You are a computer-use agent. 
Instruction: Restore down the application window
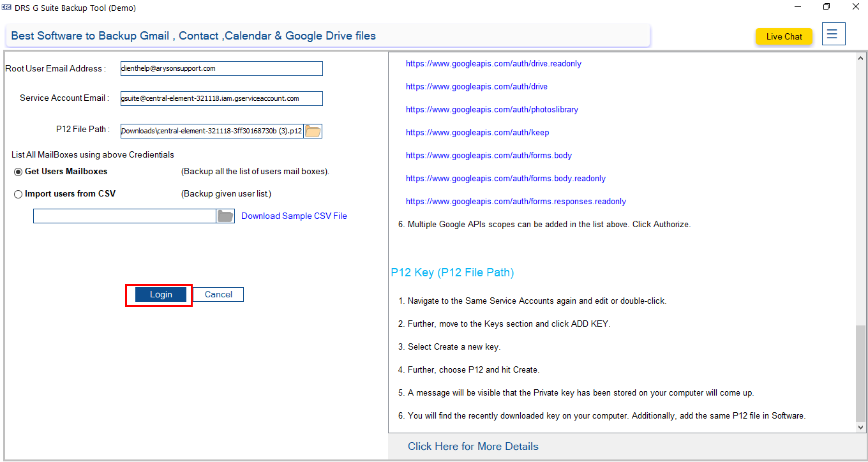[x=827, y=7]
